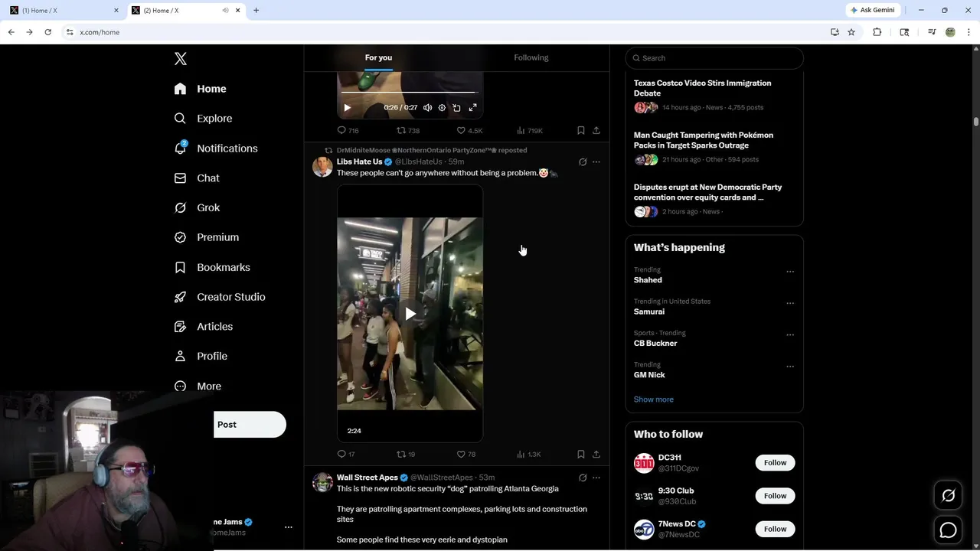Screen dimensions: 980x551
Task: Open account menu three dots
Action: tap(289, 527)
